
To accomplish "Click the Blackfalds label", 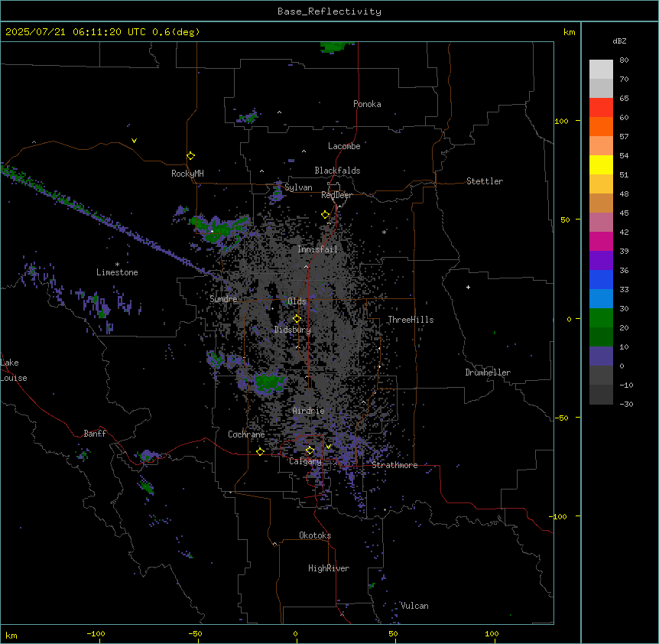I will 337,171.
